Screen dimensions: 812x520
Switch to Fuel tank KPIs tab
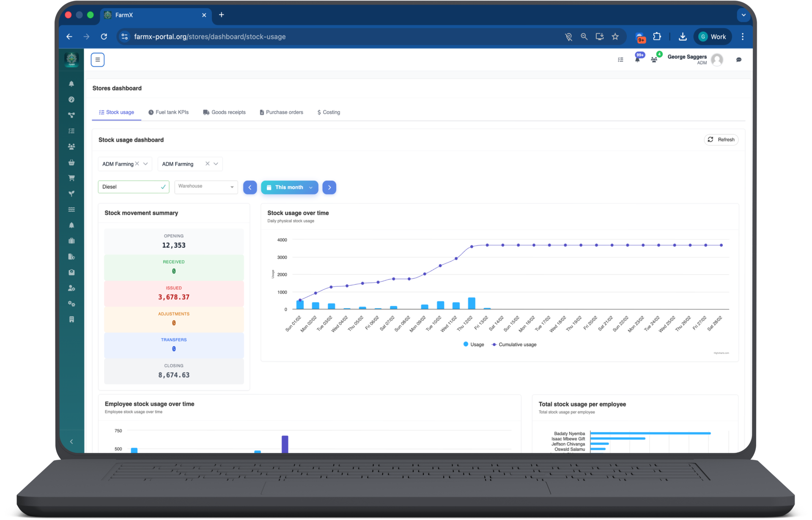[168, 112]
